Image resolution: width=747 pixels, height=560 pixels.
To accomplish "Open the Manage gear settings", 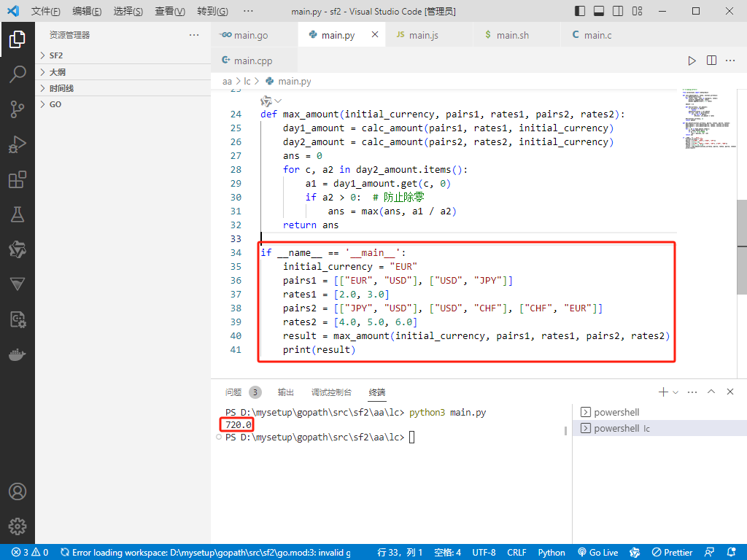I will pyautogui.click(x=18, y=526).
